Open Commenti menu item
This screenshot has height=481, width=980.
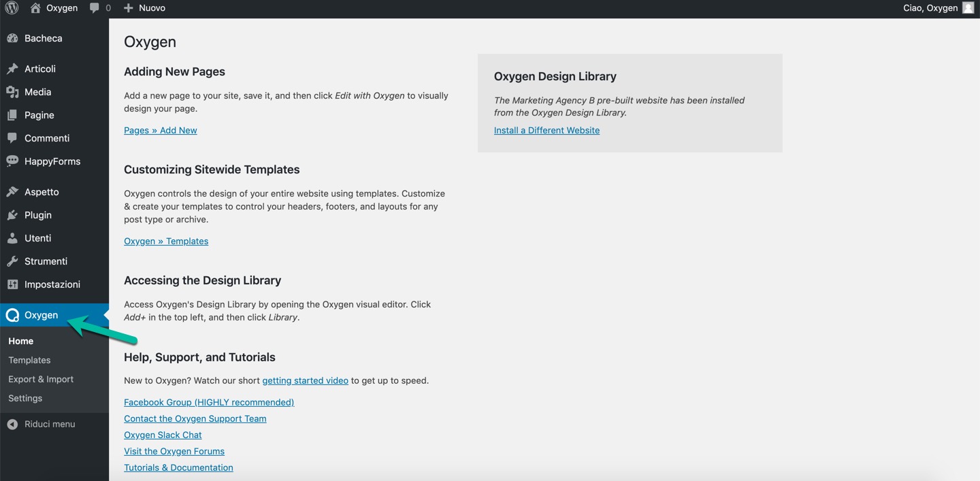click(x=54, y=138)
